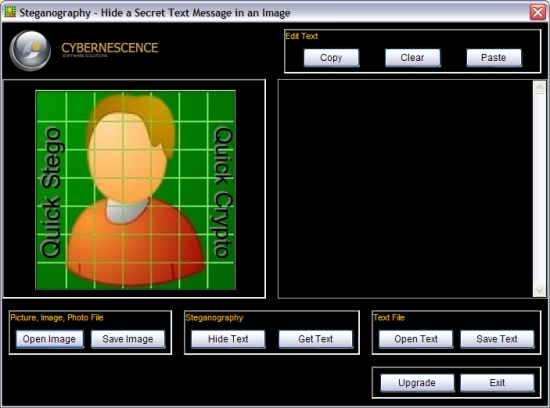Screen dimensions: 550x408
Task: Close the Steganography window
Action: tap(537, 12)
